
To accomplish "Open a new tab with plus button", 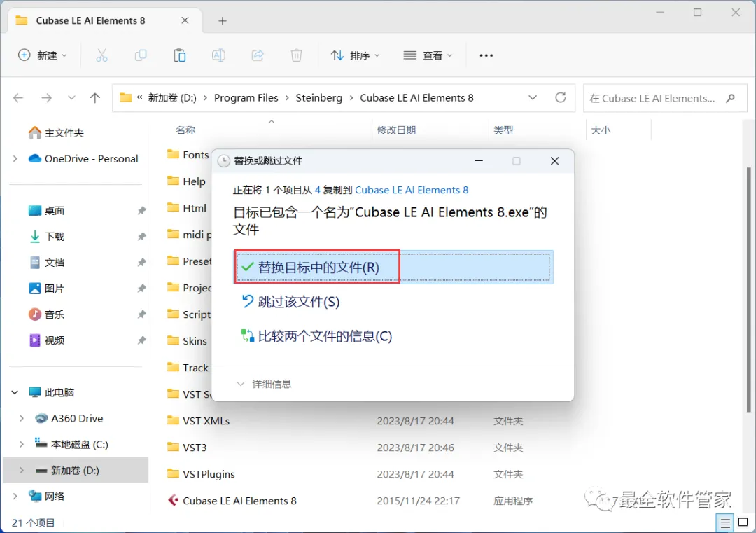I will (223, 21).
